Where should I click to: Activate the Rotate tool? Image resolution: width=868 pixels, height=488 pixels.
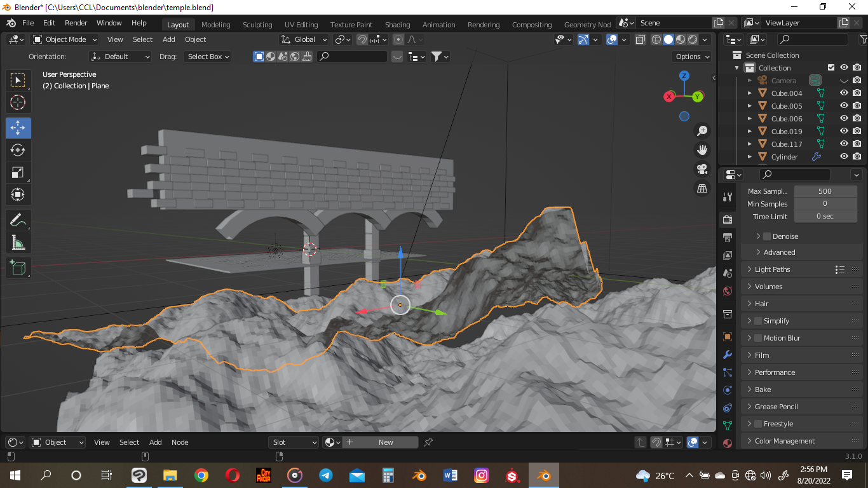pos(18,150)
